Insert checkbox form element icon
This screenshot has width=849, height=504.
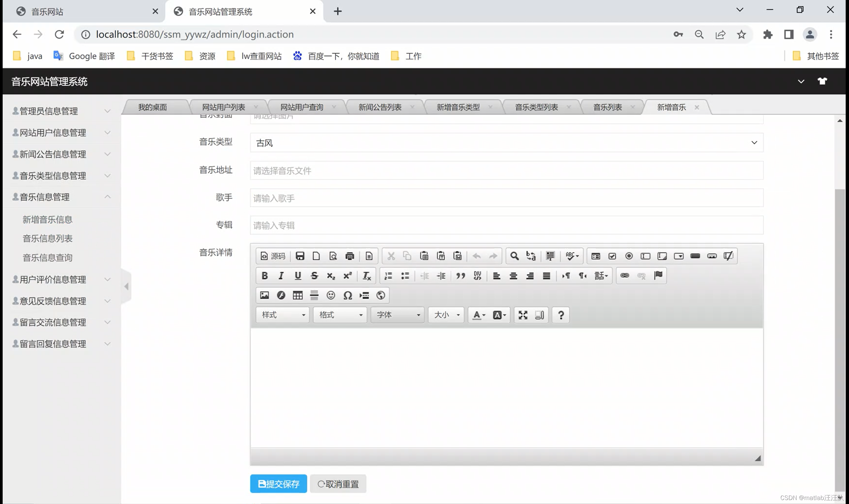[x=612, y=256]
